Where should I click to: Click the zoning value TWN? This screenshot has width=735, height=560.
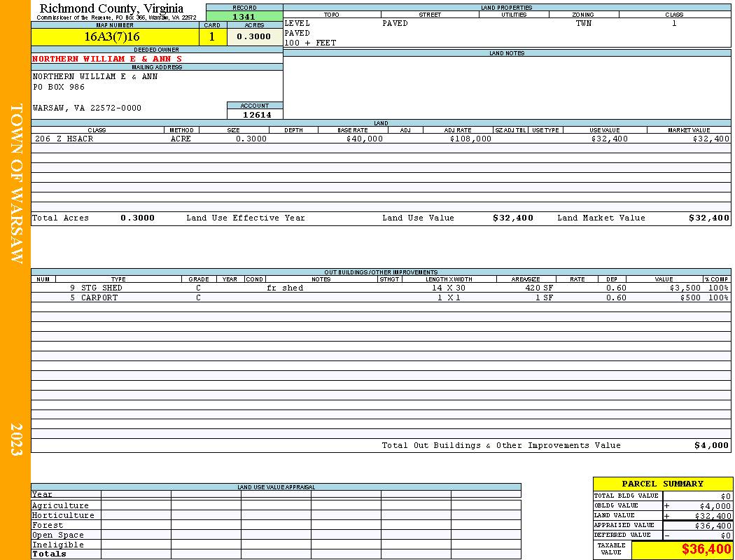[x=584, y=23]
